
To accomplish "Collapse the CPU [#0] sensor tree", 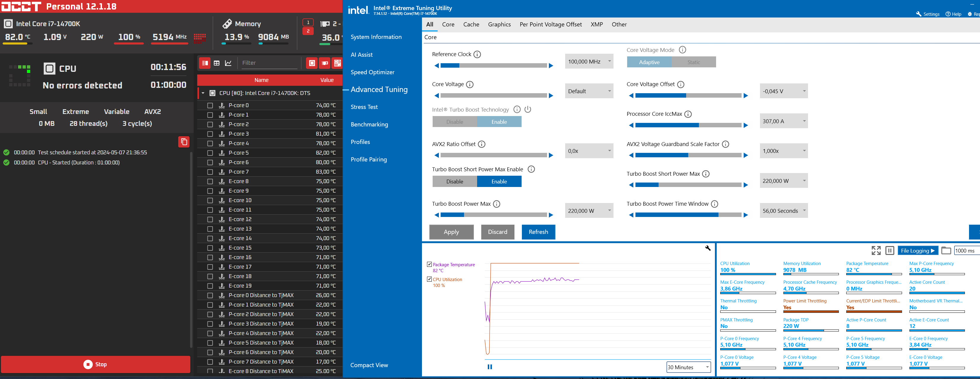I will [203, 93].
